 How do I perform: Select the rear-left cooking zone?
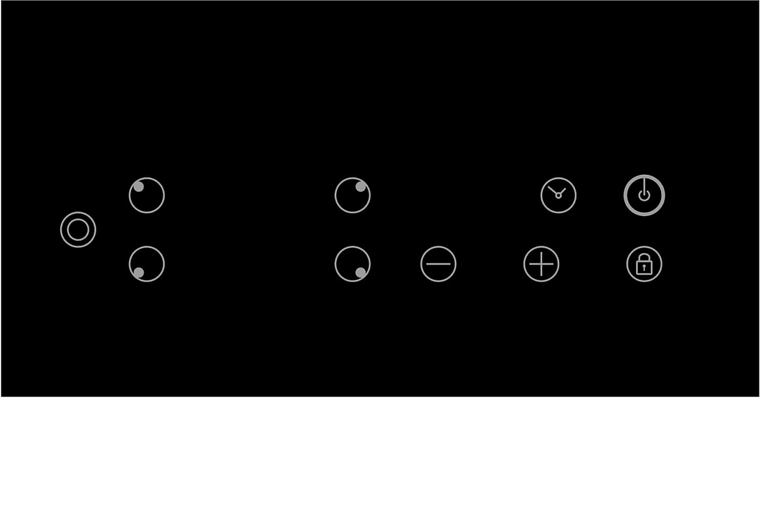tap(147, 195)
